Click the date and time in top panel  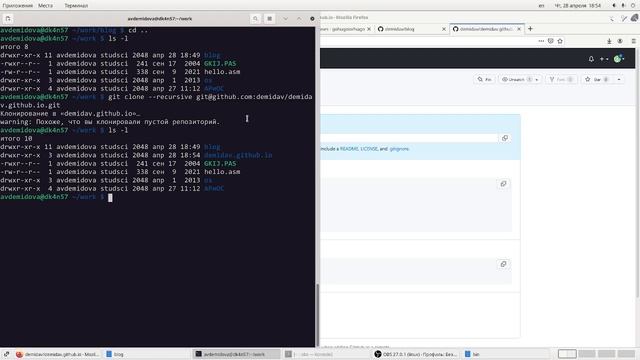pyautogui.click(x=577, y=6)
